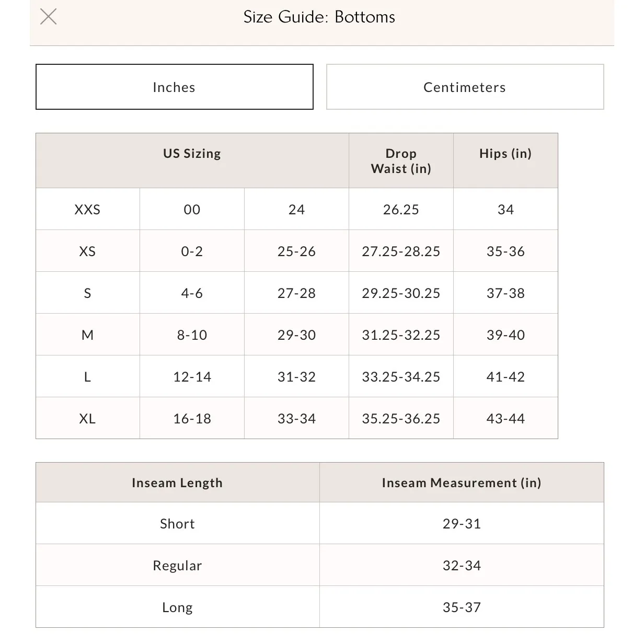Click the XL size row label
Screen dimensions: 644x644
pyautogui.click(x=87, y=418)
